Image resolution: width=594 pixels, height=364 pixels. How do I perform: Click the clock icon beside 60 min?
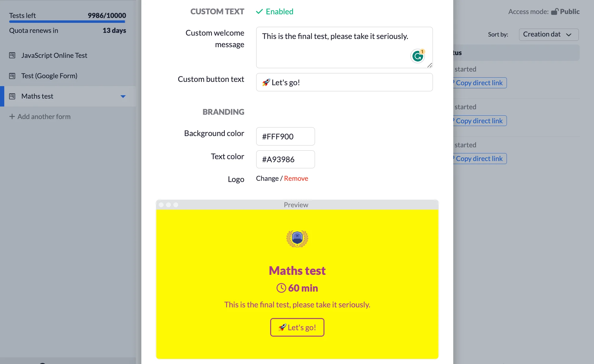click(281, 288)
